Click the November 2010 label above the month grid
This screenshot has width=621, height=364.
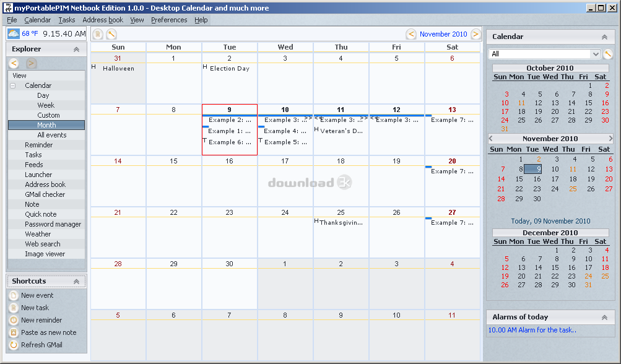click(x=443, y=34)
